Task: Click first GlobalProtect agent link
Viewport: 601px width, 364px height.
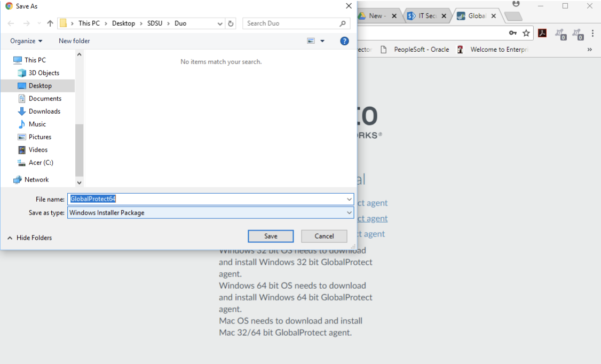Action: [x=373, y=203]
